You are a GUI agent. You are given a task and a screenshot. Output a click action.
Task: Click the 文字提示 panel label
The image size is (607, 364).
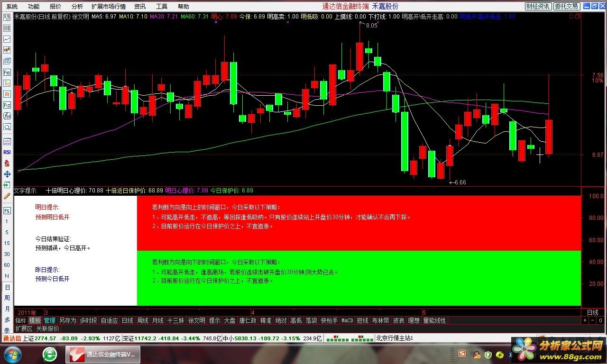click(25, 191)
